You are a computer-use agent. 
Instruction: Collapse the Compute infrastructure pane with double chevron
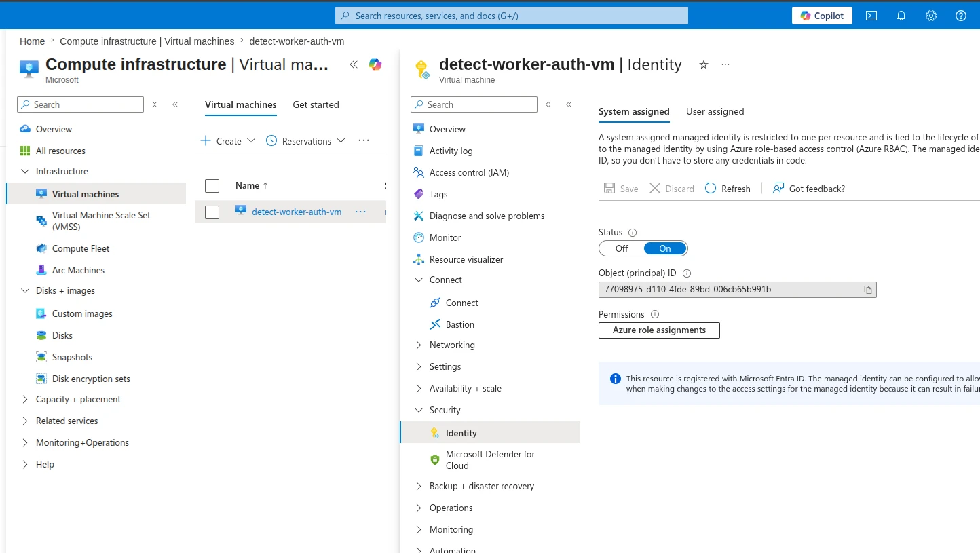pyautogui.click(x=354, y=64)
